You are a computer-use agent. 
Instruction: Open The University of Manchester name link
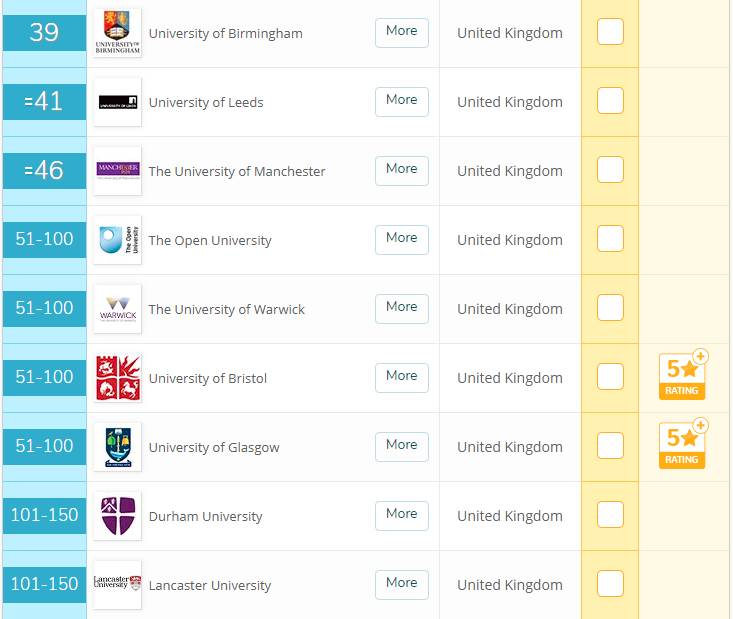click(x=237, y=172)
